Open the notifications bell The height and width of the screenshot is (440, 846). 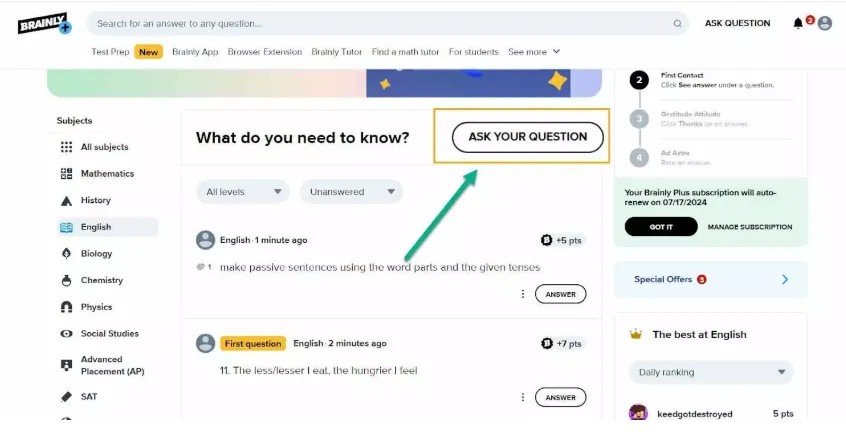(798, 23)
